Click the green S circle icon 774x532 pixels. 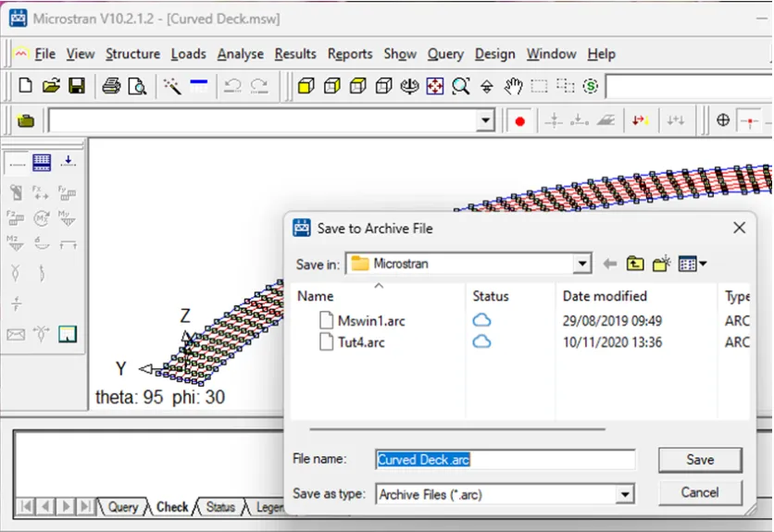click(591, 86)
